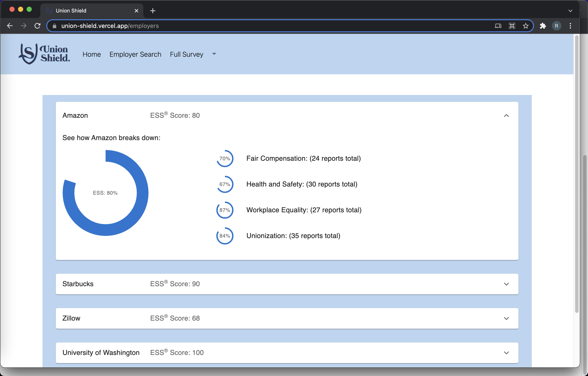
Task: Collapse the Amazon accordion panel
Action: 506,115
